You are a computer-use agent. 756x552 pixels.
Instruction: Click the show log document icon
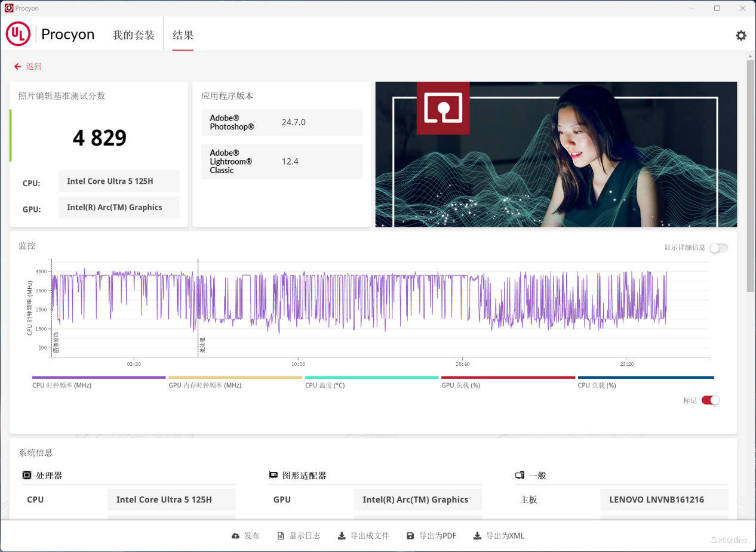281,536
